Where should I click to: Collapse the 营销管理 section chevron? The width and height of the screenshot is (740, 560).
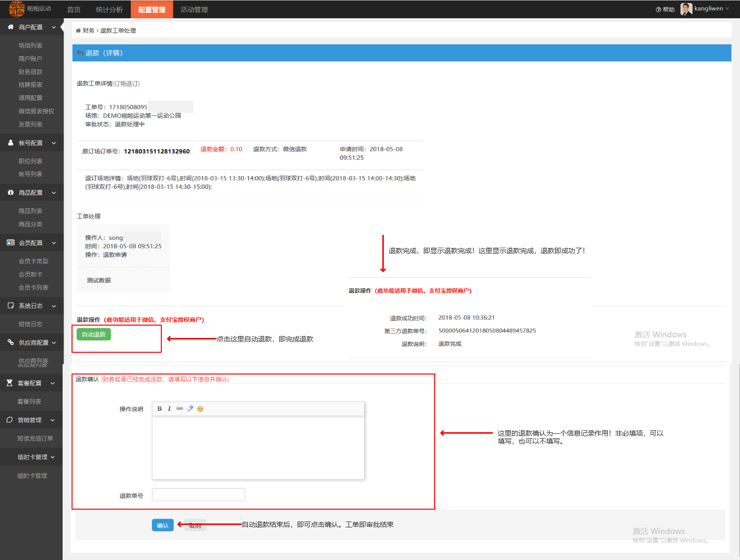coord(53,420)
